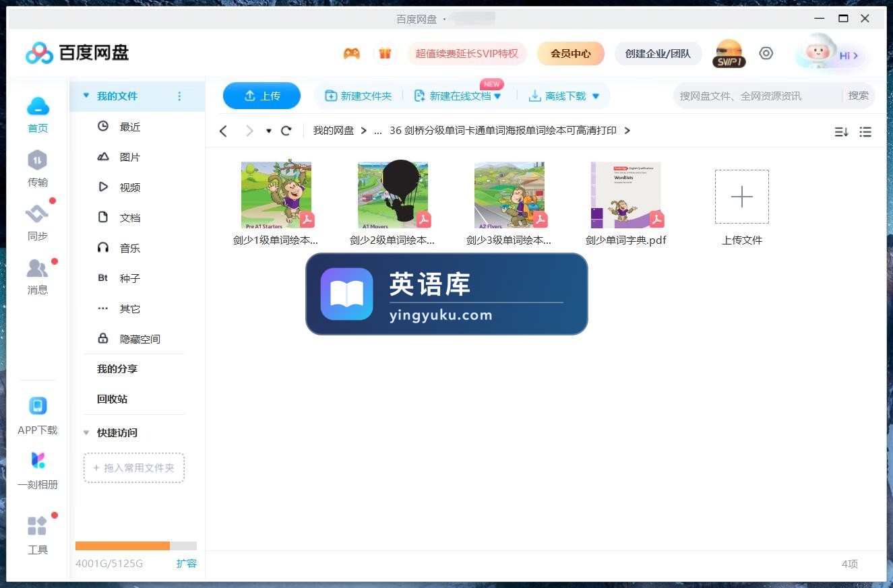
Task: Click the 上传 upload button
Action: [261, 96]
